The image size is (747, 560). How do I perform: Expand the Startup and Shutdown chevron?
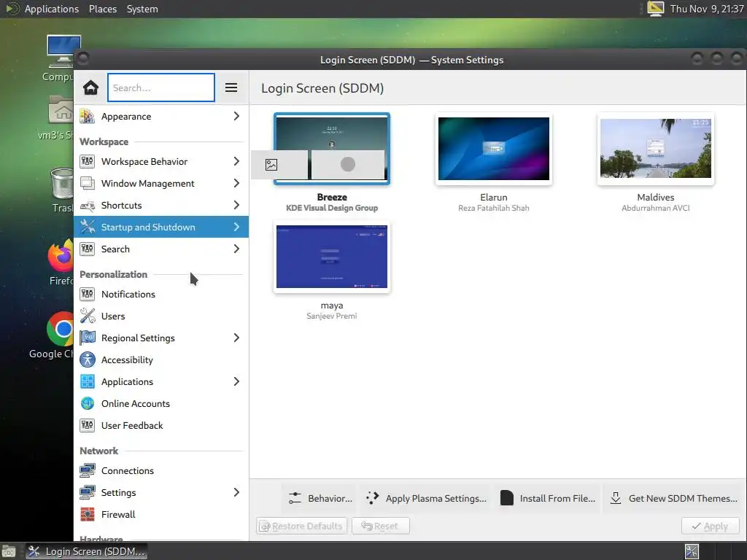[236, 227]
